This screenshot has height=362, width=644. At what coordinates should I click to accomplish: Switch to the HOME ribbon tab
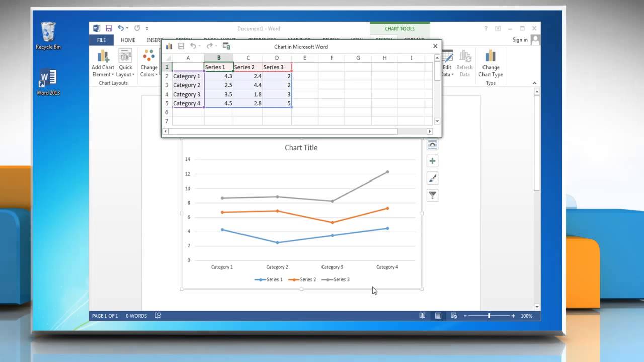coord(128,40)
